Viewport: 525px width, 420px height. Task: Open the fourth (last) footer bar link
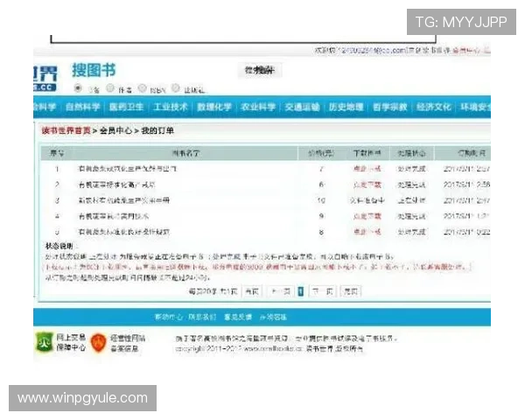coord(273,317)
